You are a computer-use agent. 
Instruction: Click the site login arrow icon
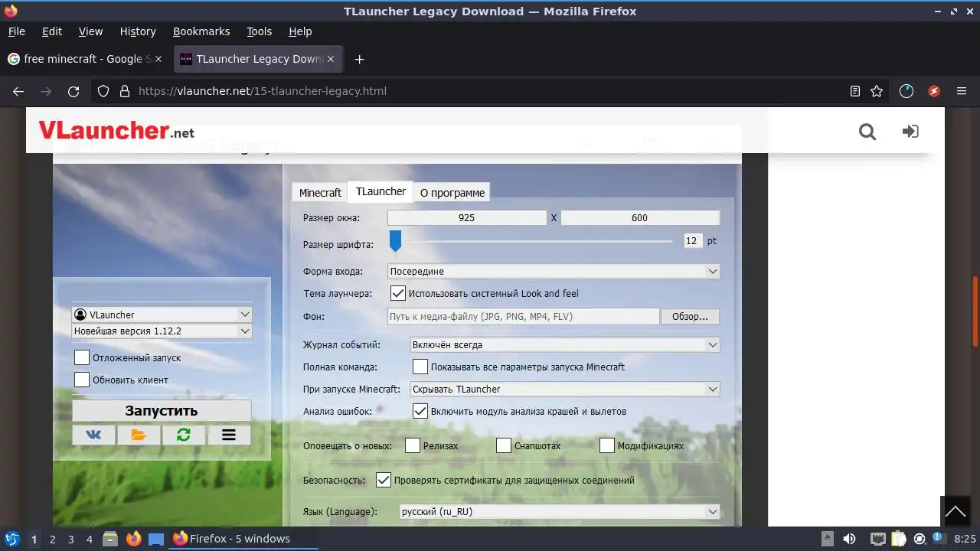tap(910, 132)
